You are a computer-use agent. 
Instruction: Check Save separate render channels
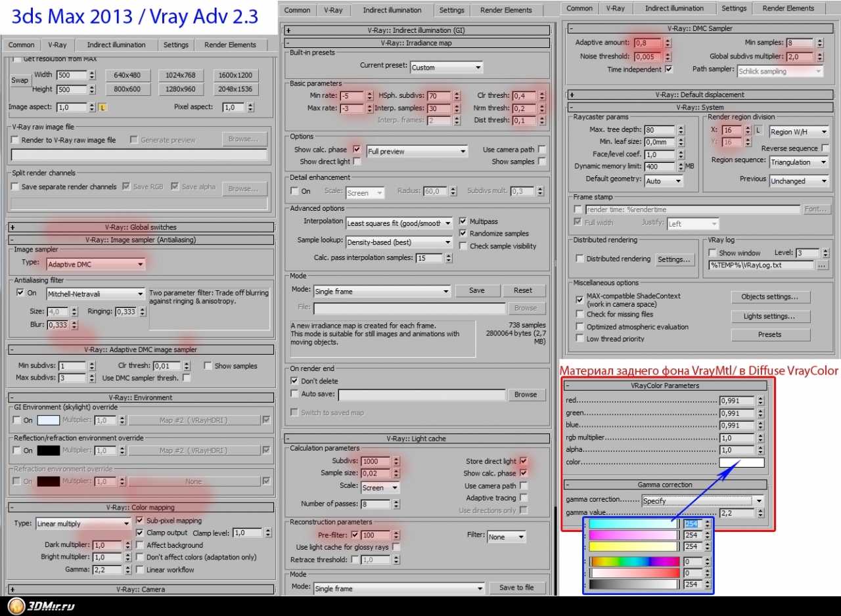click(x=15, y=187)
